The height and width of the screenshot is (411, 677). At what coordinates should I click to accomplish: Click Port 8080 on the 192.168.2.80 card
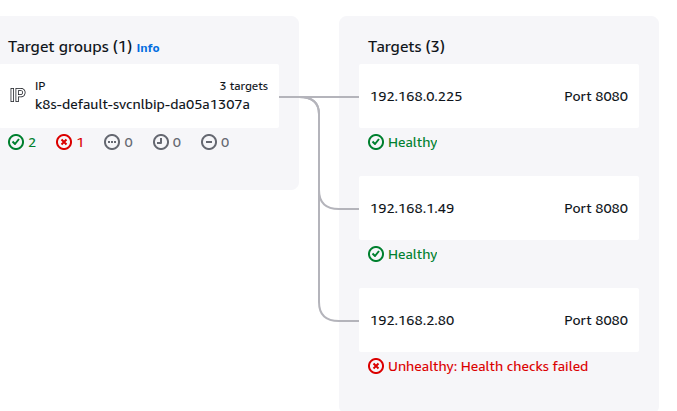pyautogui.click(x=596, y=320)
